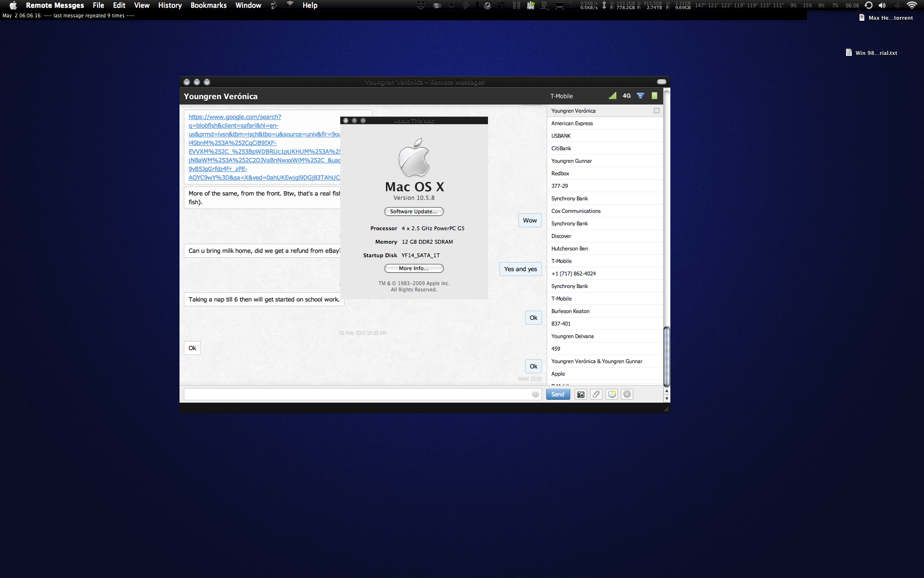
Task: Click More Info... button
Action: click(414, 268)
